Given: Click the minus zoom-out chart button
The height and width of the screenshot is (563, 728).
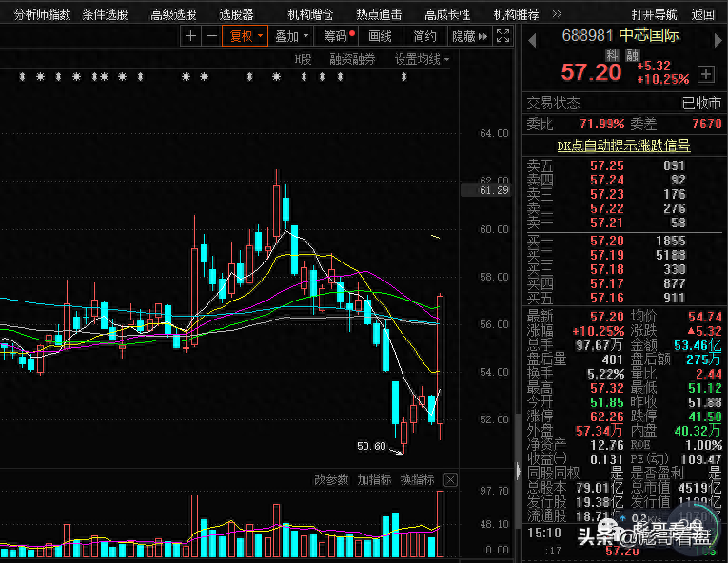Looking at the screenshot, I should (210, 36).
